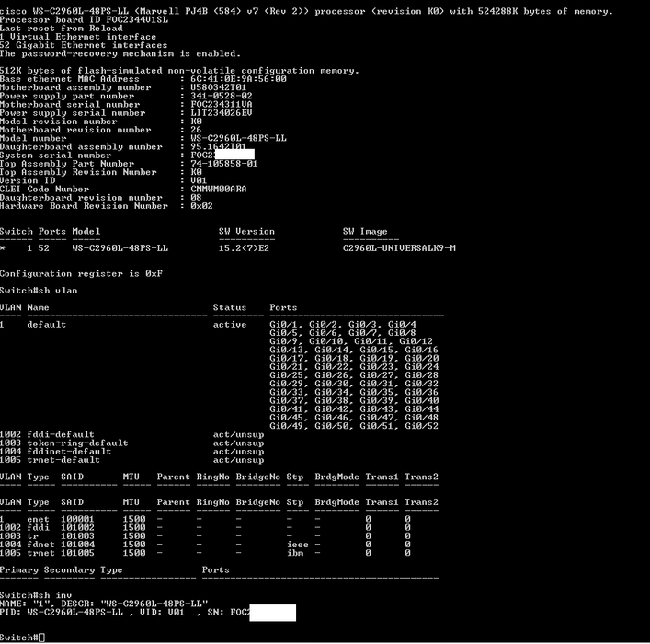
Task: Select SW Image C2960L-UNIVERSALK9-M
Action: click(399, 248)
